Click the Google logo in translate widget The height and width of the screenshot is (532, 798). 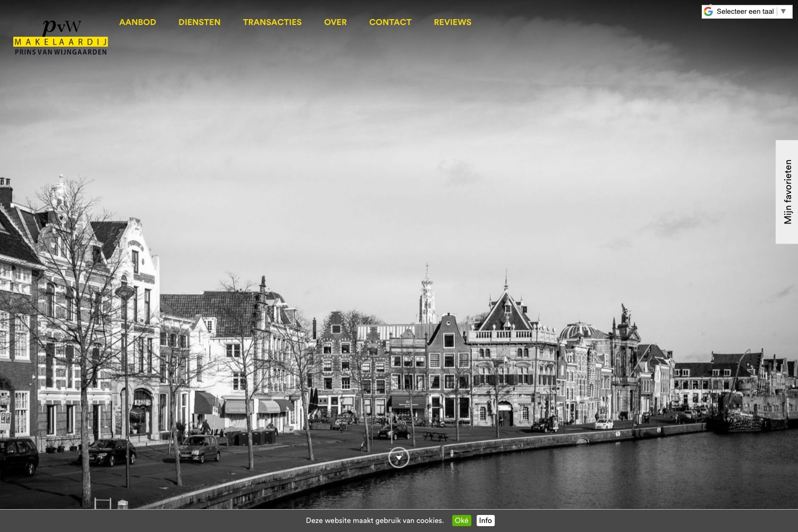(x=708, y=11)
